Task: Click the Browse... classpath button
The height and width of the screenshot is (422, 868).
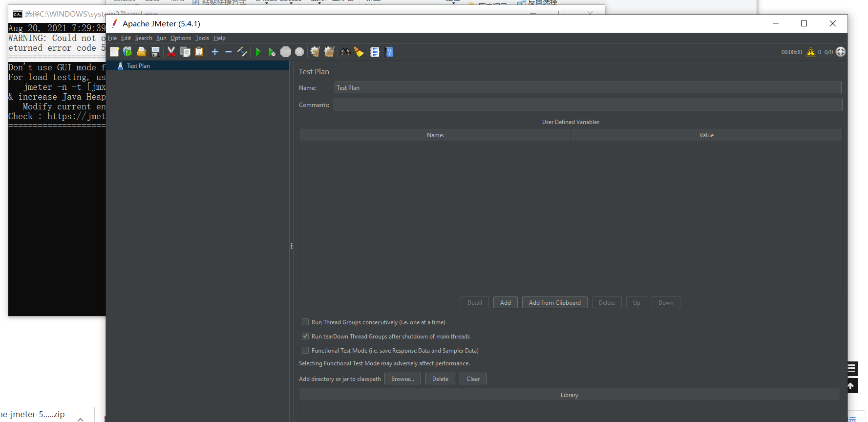Action: [x=402, y=379]
